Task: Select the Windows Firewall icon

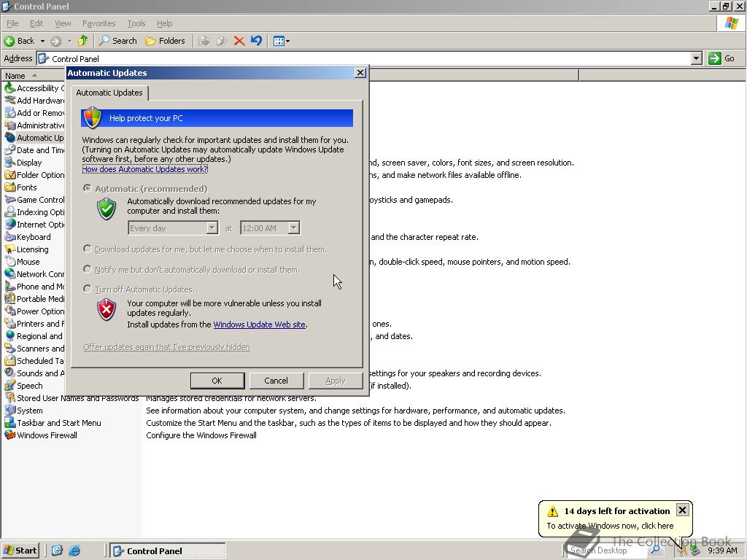Action: (10, 435)
